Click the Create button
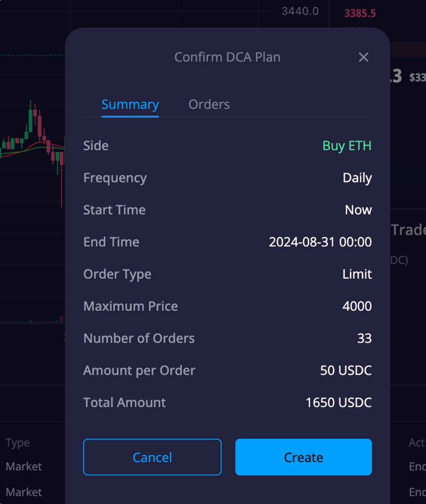Viewport: 426px width, 504px height. 304,457
